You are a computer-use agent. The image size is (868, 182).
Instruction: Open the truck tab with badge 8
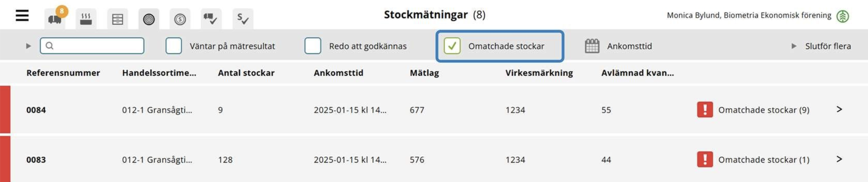tap(55, 19)
